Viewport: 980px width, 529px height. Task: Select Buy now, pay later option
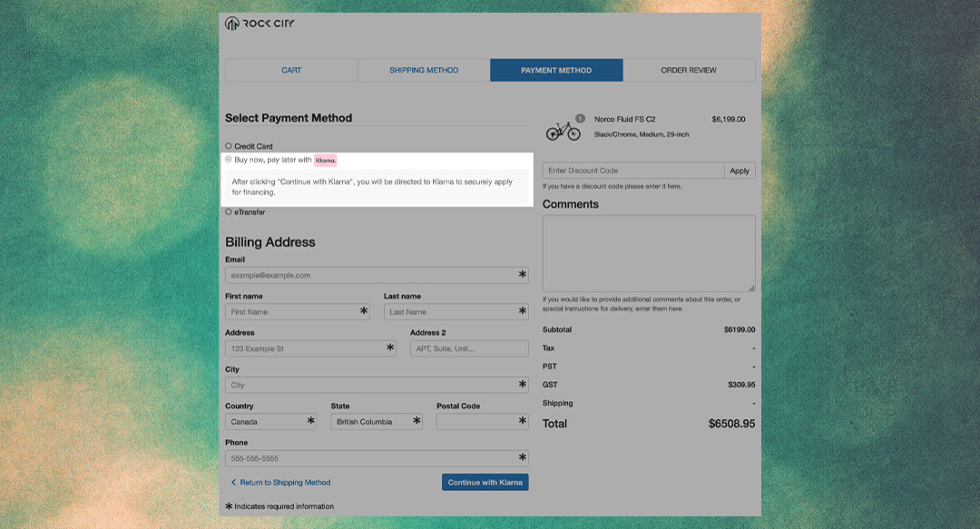tap(229, 159)
